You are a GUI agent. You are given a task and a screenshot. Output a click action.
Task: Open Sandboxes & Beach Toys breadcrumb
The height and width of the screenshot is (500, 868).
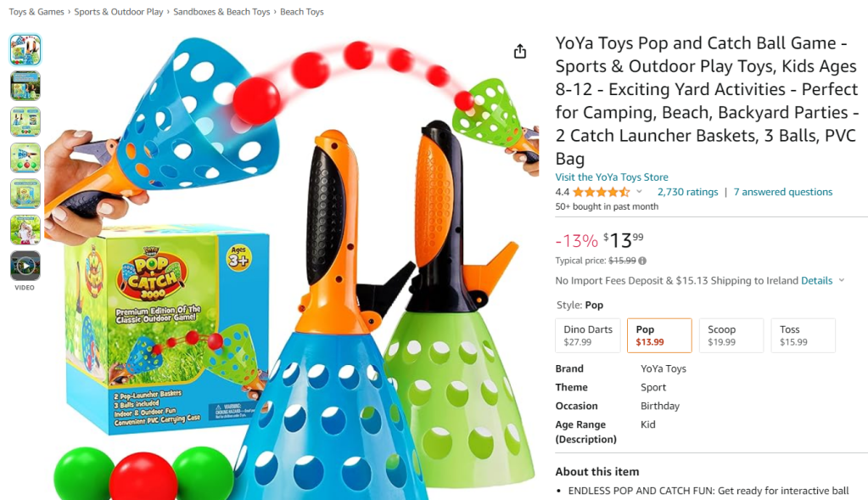221,12
